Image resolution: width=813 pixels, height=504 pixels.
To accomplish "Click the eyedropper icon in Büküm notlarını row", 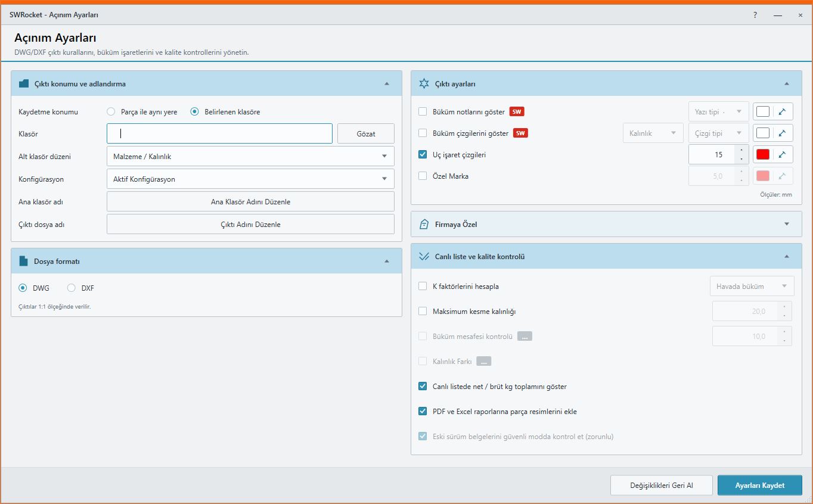I will [783, 111].
